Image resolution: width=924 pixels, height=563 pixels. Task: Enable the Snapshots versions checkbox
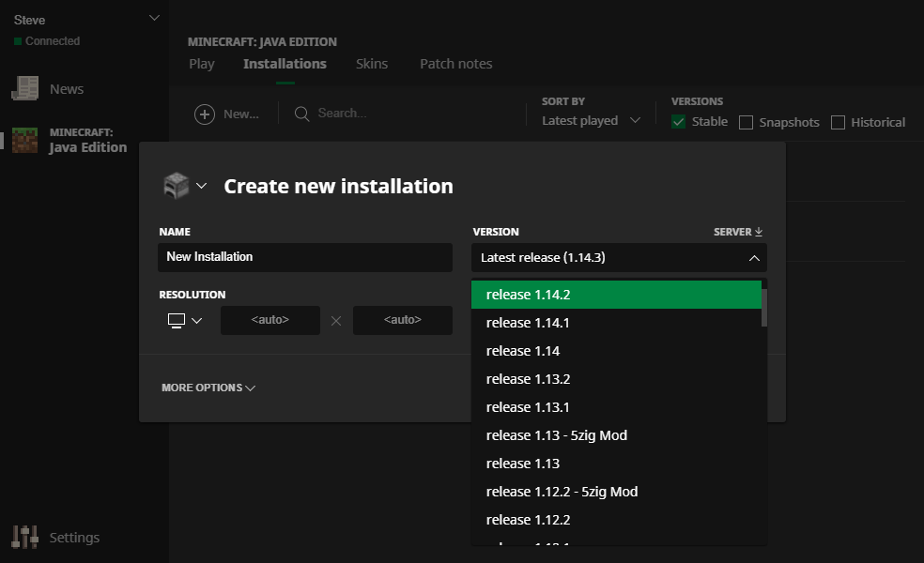(x=747, y=122)
